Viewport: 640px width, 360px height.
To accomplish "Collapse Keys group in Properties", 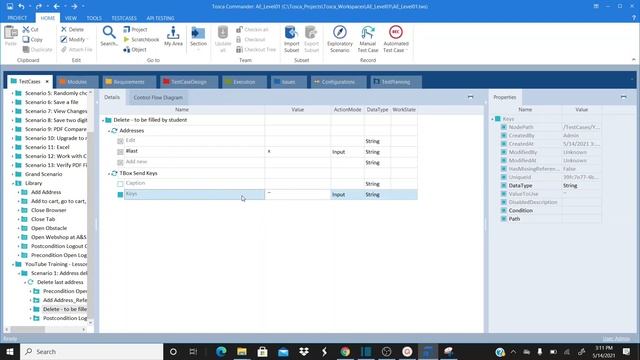I will click(492, 119).
